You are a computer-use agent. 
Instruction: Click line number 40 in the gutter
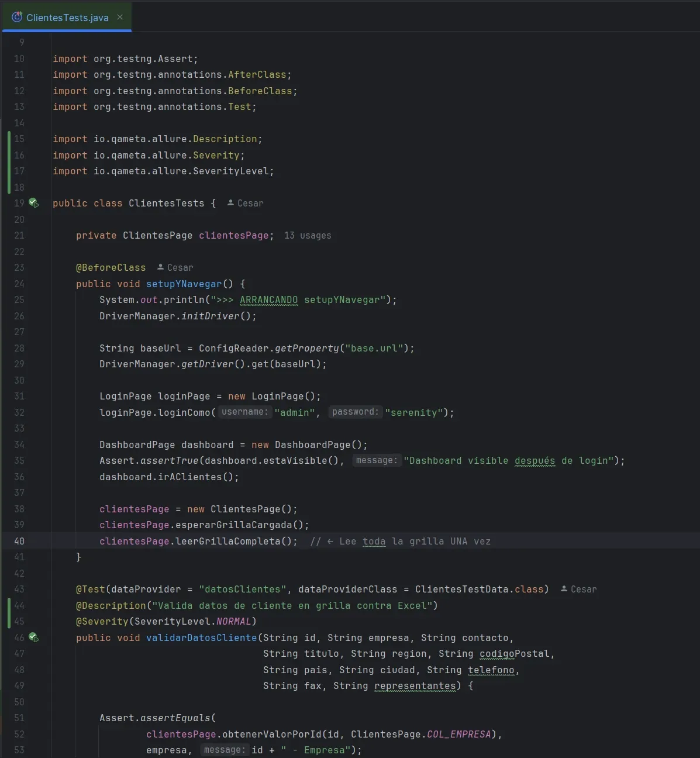19,541
